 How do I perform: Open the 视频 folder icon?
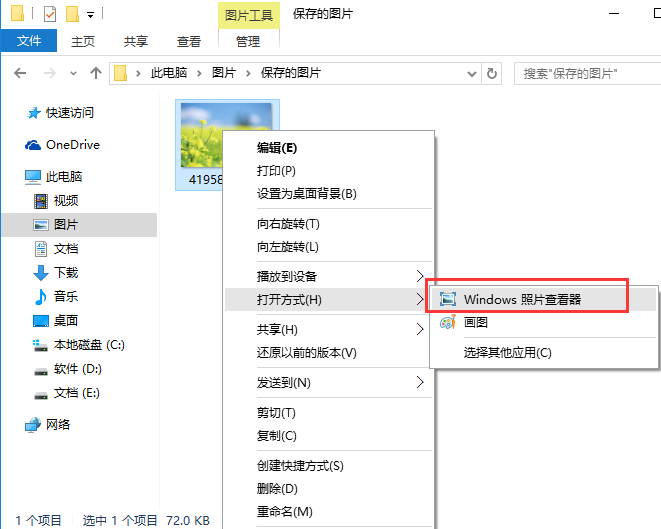tap(41, 201)
